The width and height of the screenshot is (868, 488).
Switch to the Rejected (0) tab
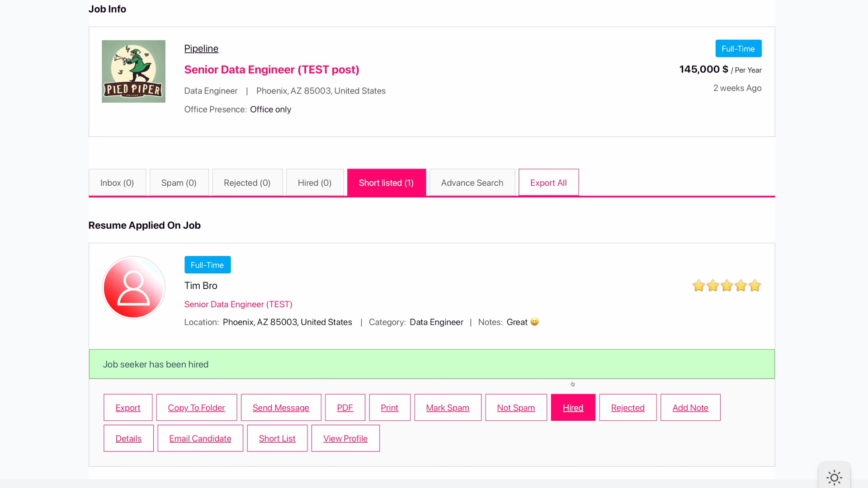[247, 183]
